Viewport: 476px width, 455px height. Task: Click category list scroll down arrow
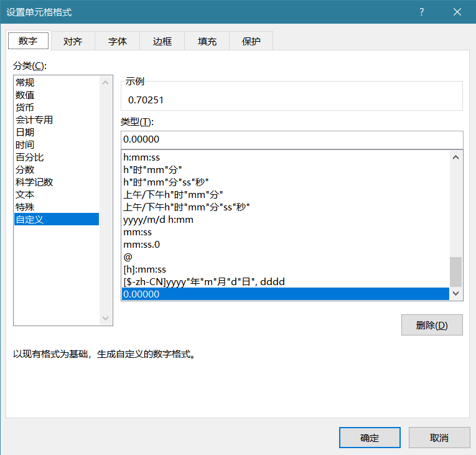pyautogui.click(x=106, y=318)
